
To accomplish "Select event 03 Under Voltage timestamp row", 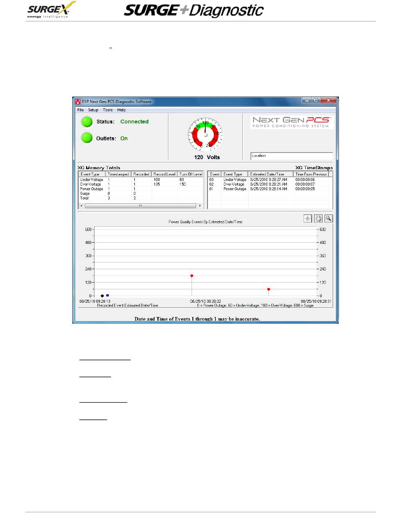I will 270,180.
